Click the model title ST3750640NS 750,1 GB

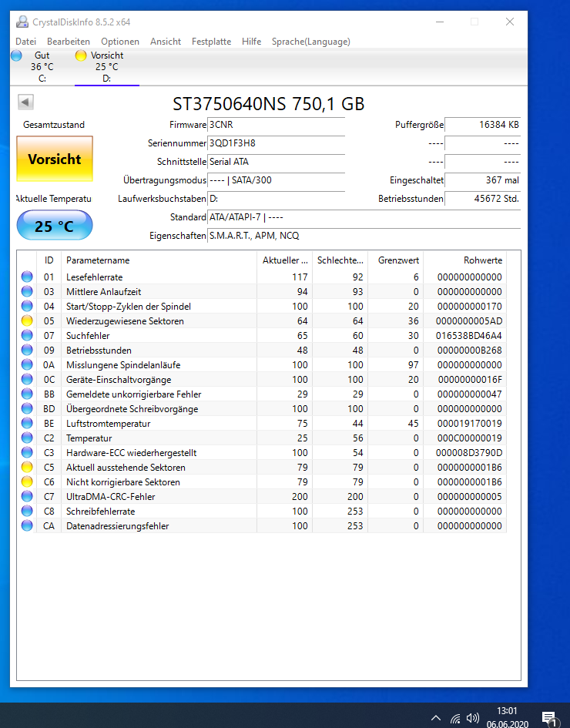click(268, 103)
